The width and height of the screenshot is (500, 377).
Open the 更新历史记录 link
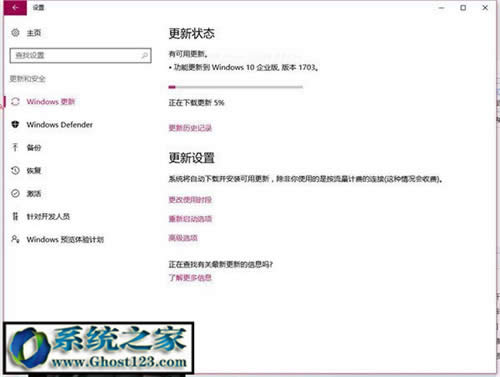pos(190,128)
